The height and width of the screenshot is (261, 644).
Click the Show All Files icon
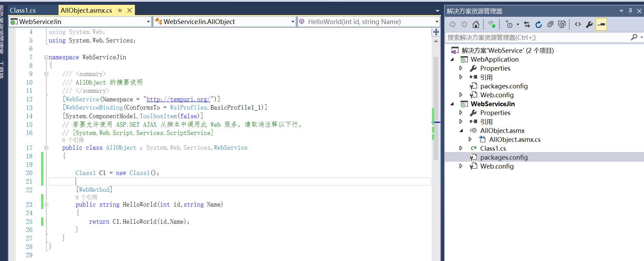pos(562,24)
